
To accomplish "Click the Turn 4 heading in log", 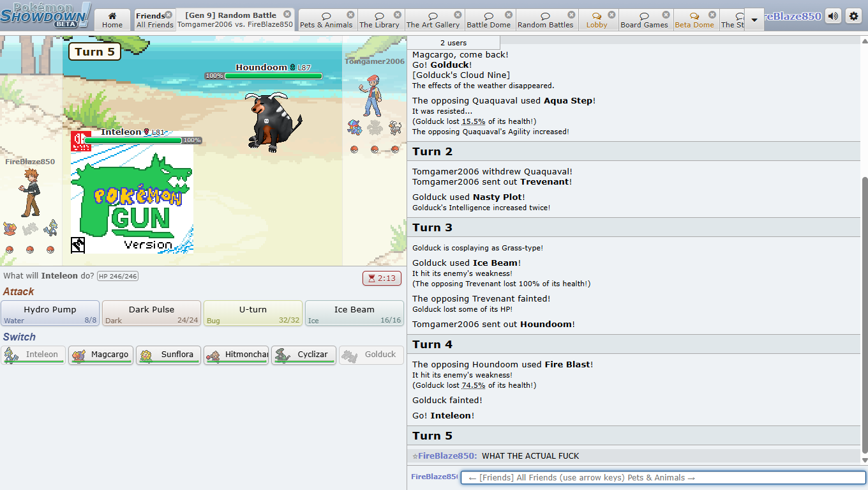I will pyautogui.click(x=432, y=344).
